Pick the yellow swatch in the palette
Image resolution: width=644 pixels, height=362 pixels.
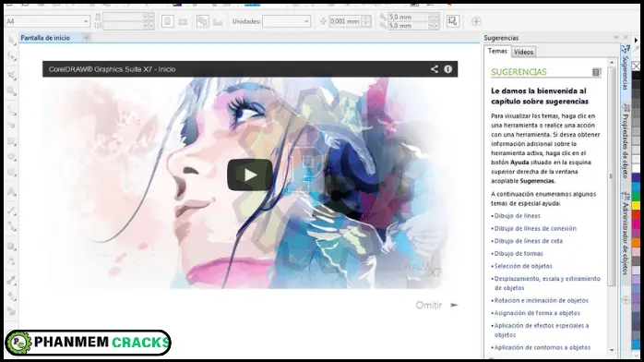coord(636,205)
